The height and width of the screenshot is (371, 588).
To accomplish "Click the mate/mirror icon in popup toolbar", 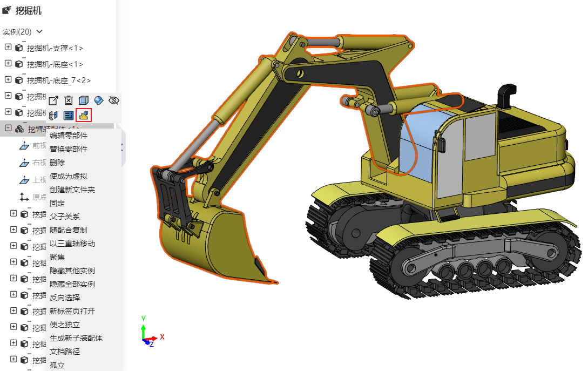I will (x=53, y=115).
